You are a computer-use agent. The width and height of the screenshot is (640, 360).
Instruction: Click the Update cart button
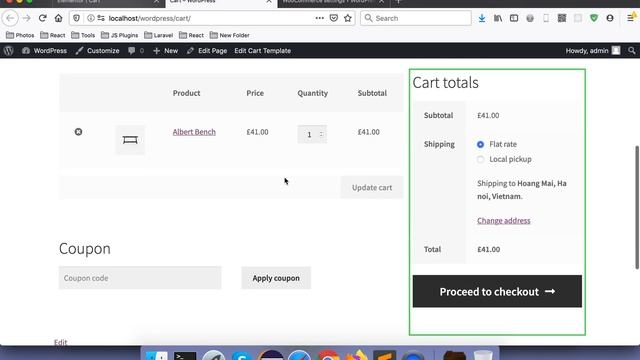(372, 187)
